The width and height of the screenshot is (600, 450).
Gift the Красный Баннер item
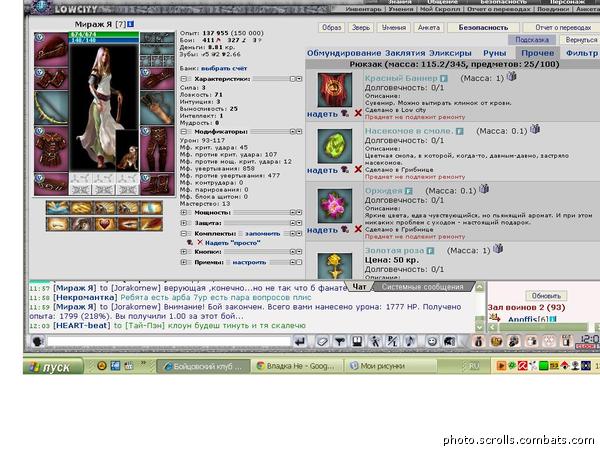[512, 77]
